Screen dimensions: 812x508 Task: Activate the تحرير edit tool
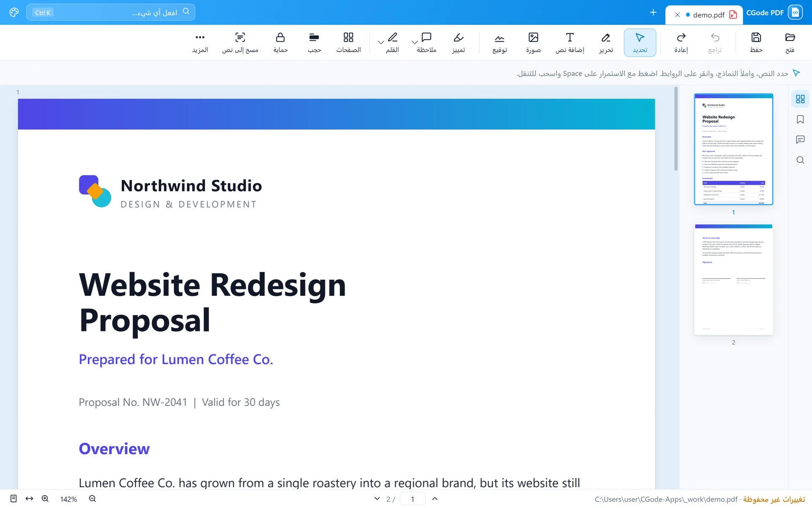click(606, 42)
